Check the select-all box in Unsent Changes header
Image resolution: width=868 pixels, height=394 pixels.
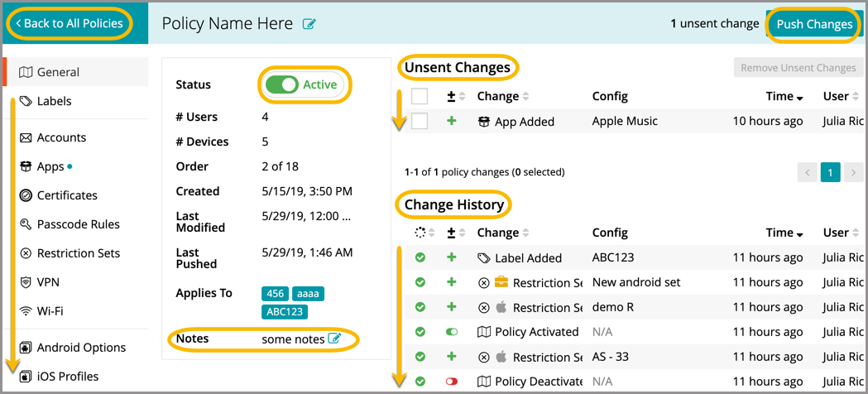pos(420,97)
